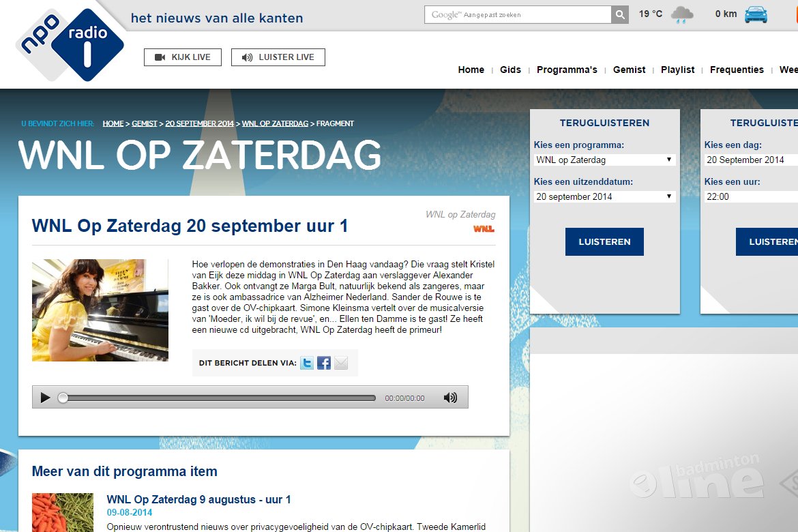Click the 'het nieuws van alle kanten' slogan
This screenshot has width=798, height=532.
tap(217, 18)
